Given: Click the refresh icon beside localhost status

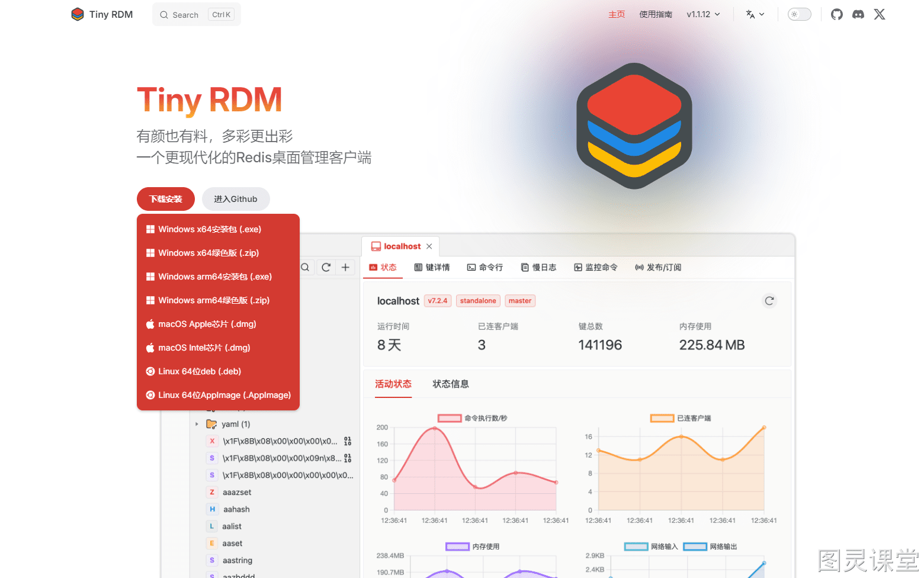Looking at the screenshot, I should click(769, 301).
